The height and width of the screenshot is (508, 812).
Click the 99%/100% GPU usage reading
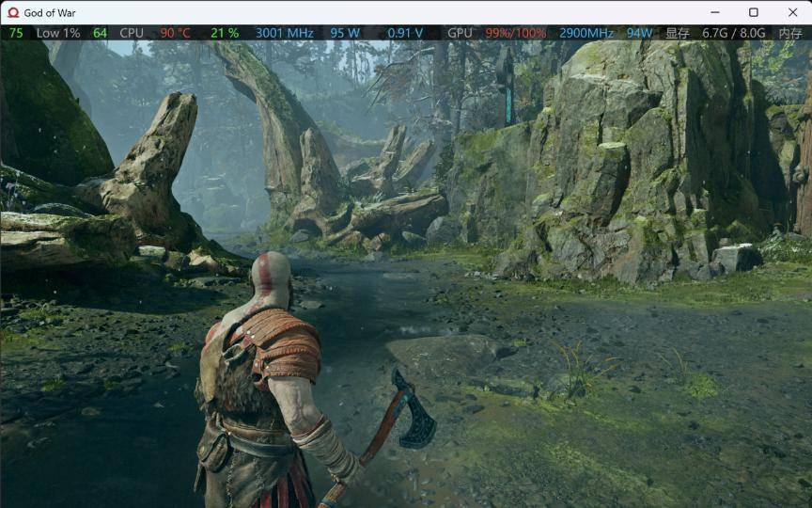click(x=516, y=33)
